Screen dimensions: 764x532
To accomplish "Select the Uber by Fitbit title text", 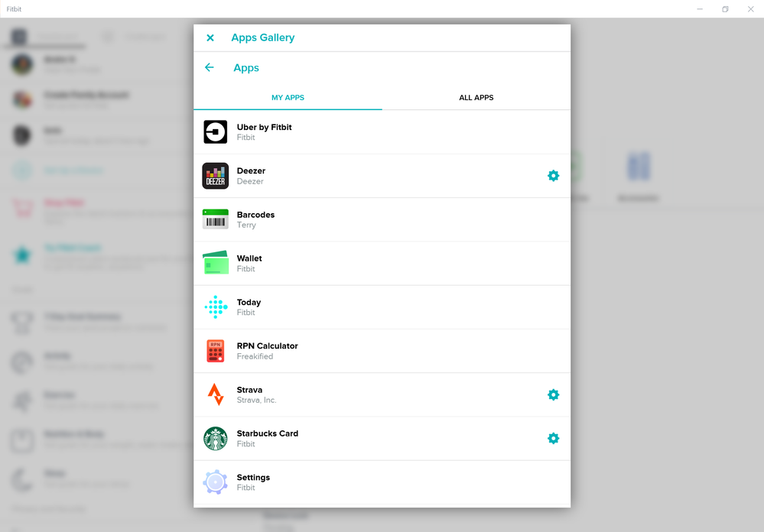I will 264,127.
